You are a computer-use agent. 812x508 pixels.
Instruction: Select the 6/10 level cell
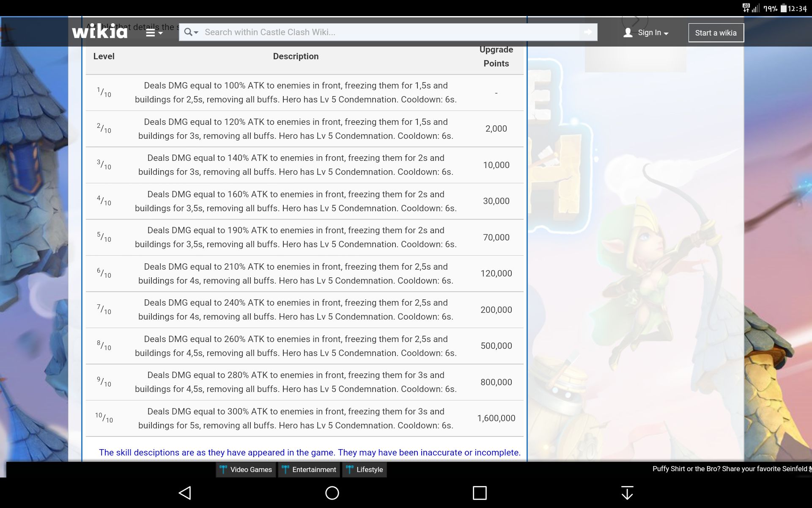point(104,273)
